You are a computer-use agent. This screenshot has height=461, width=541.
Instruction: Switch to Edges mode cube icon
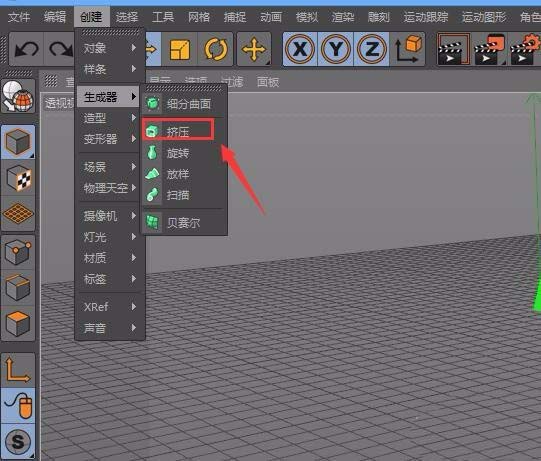coord(18,288)
